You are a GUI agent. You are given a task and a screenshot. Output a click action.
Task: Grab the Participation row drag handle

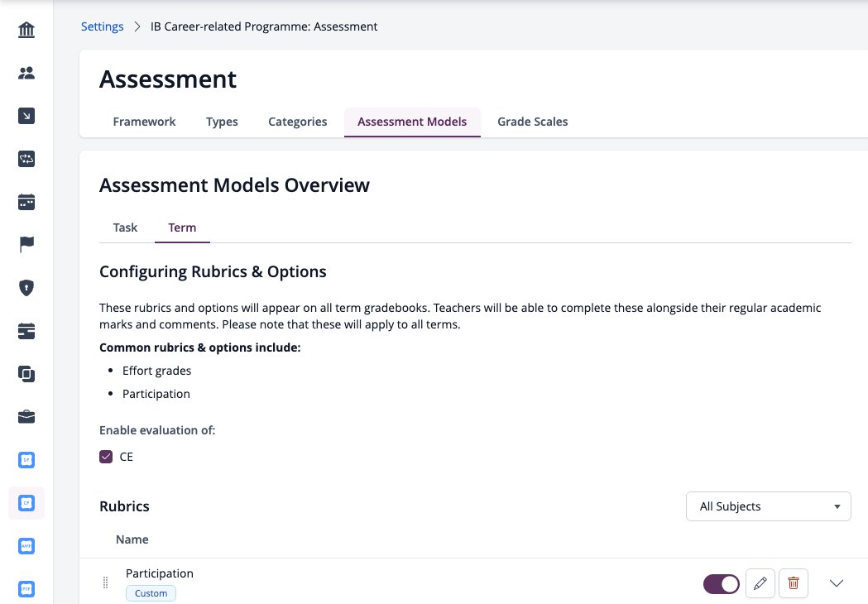105,582
